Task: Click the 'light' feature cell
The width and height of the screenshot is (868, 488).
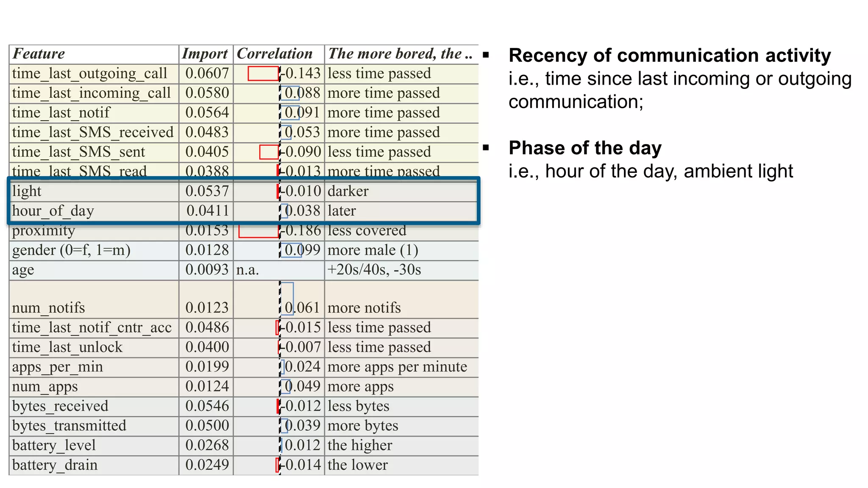Action: click(x=94, y=191)
